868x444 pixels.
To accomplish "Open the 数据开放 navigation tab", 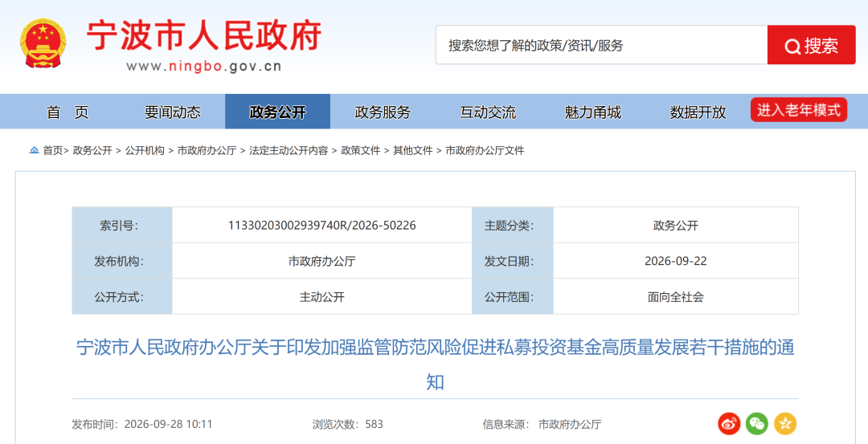I will (x=698, y=112).
